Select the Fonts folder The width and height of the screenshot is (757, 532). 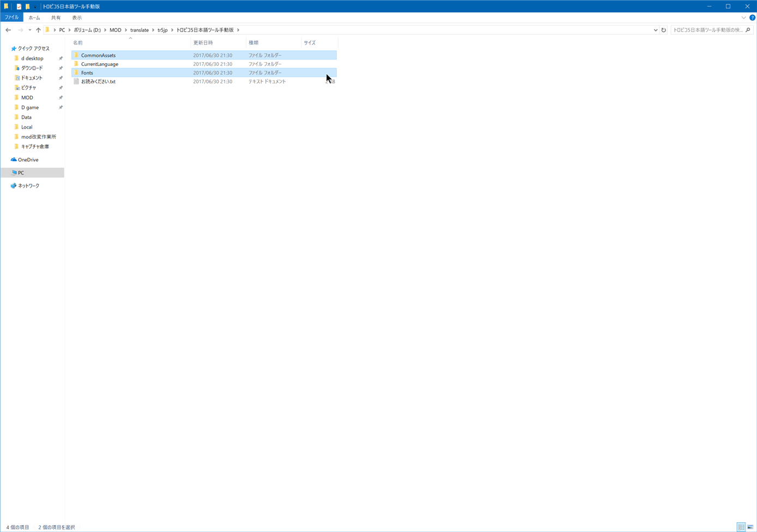coord(204,72)
